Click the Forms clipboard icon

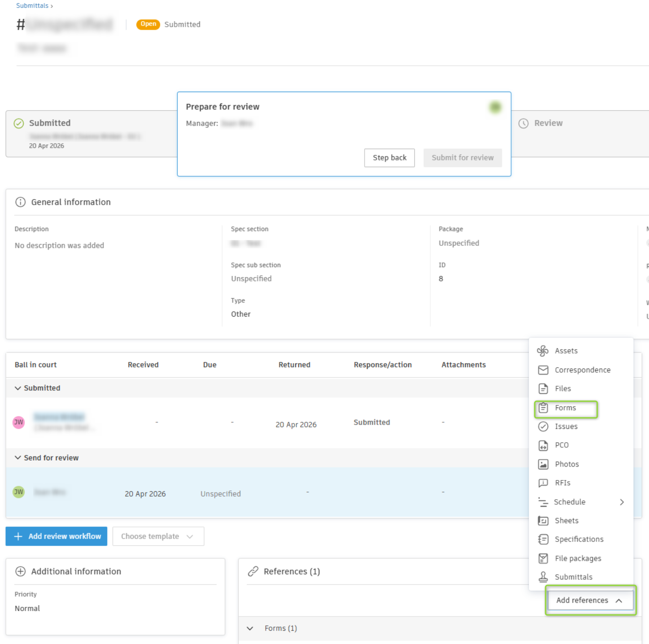(543, 408)
